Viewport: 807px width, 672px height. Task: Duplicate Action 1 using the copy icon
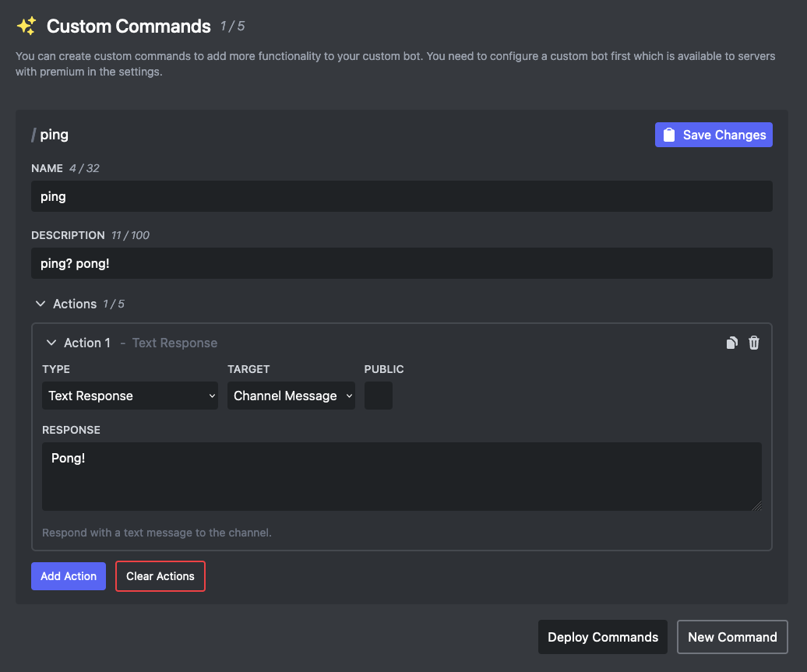[x=731, y=342]
